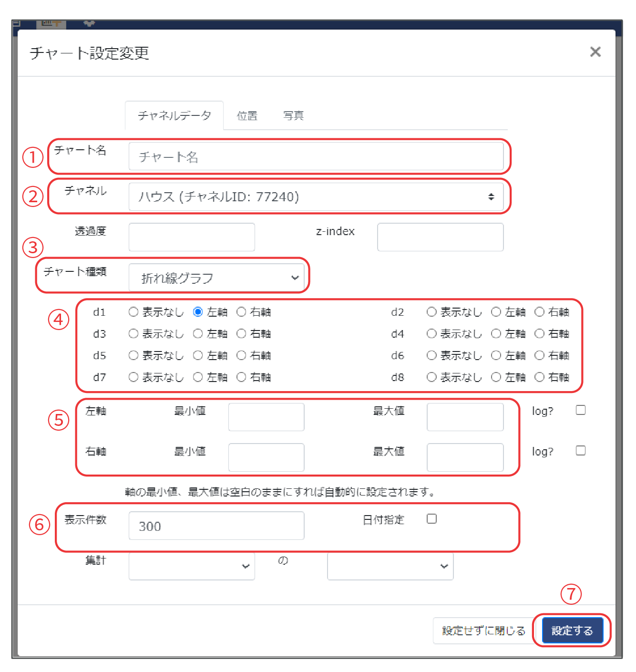Open the チャネル dropdown showing ハウス

tap(316, 196)
